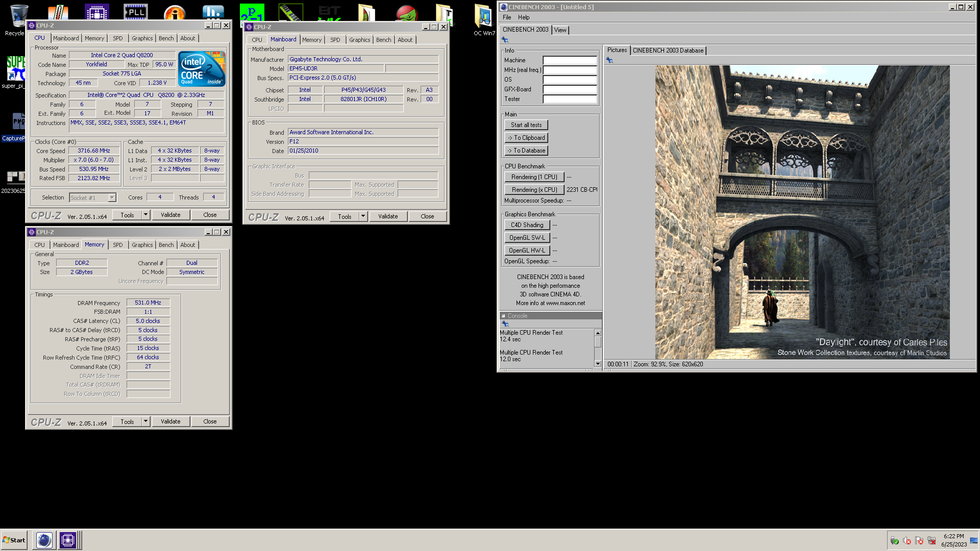Click console scrollbar up arrow

pos(598,333)
